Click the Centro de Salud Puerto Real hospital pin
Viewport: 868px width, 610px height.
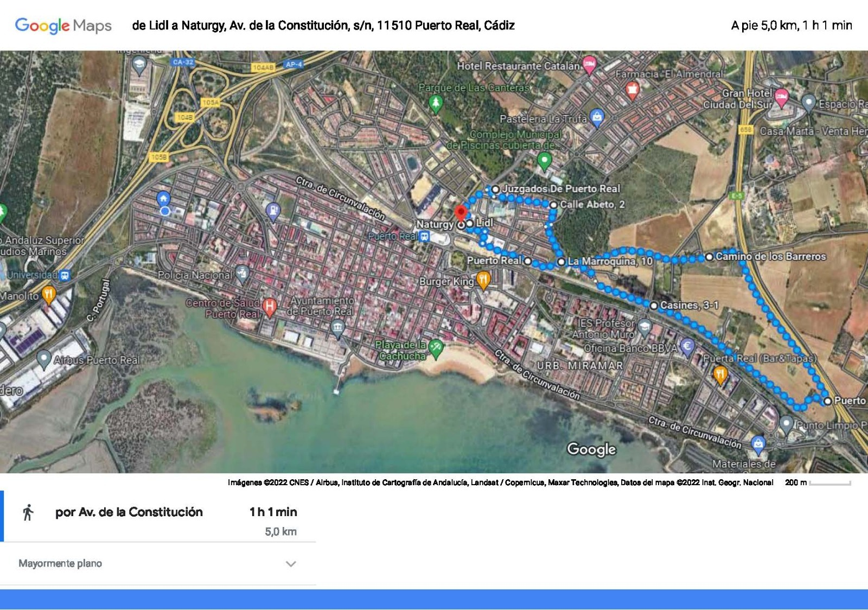269,307
